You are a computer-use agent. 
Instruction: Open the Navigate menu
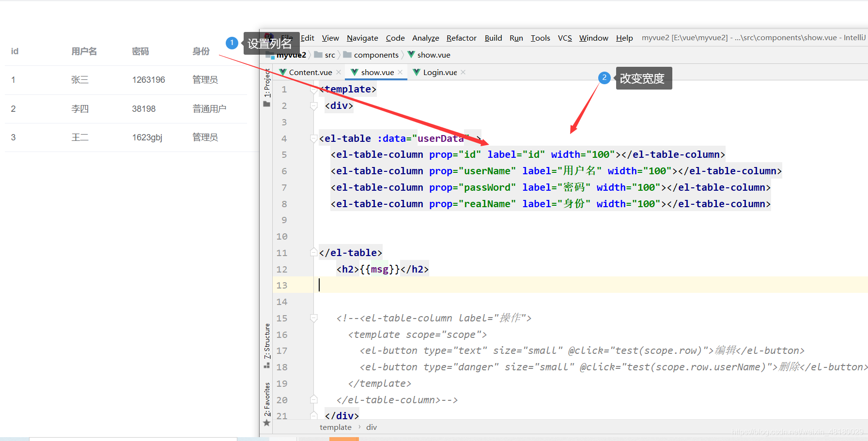[x=362, y=38]
